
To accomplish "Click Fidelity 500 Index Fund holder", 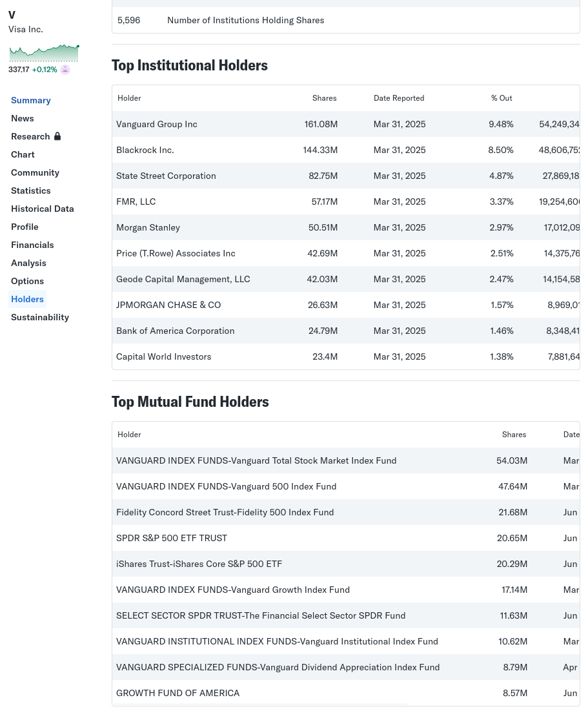I will pyautogui.click(x=225, y=512).
